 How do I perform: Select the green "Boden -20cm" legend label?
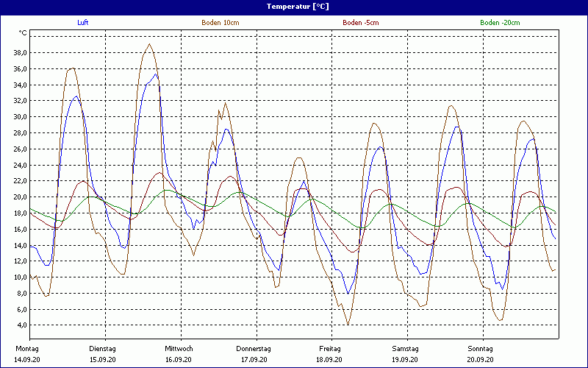click(x=501, y=23)
